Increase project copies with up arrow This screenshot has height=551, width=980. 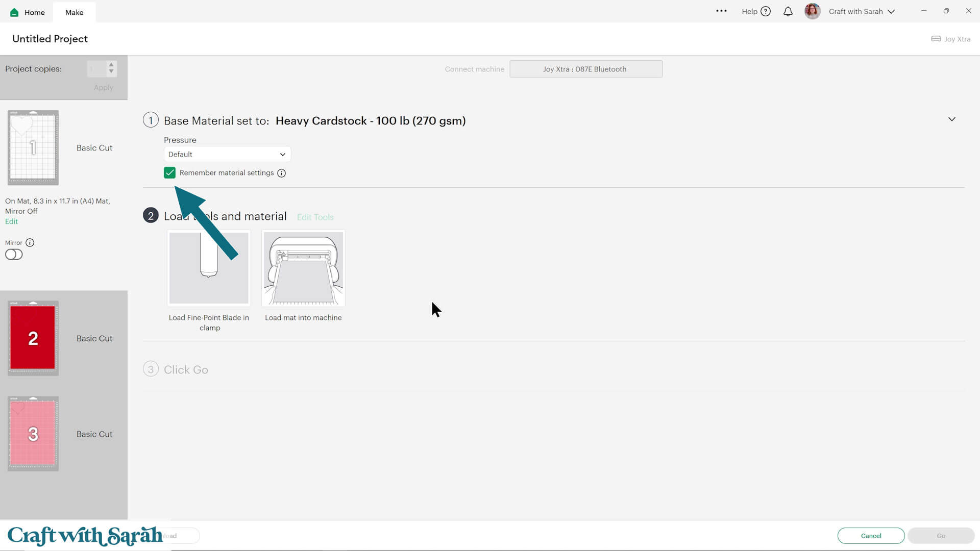click(x=111, y=65)
